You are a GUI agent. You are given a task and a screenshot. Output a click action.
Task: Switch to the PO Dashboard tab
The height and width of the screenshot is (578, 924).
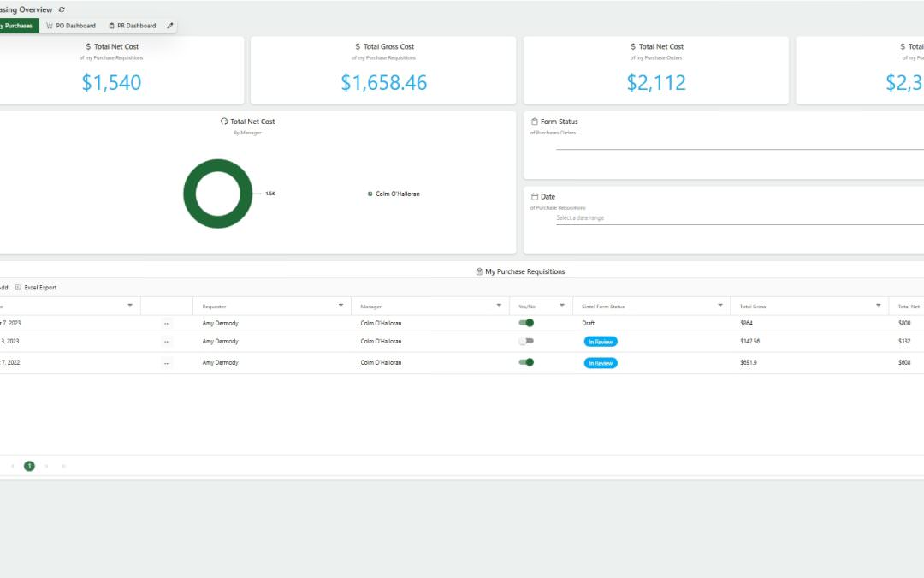[71, 26]
